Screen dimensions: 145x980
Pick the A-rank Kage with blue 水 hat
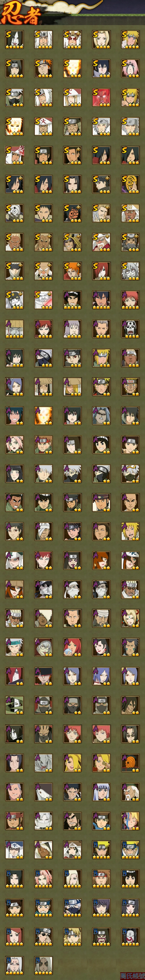[14, 849]
